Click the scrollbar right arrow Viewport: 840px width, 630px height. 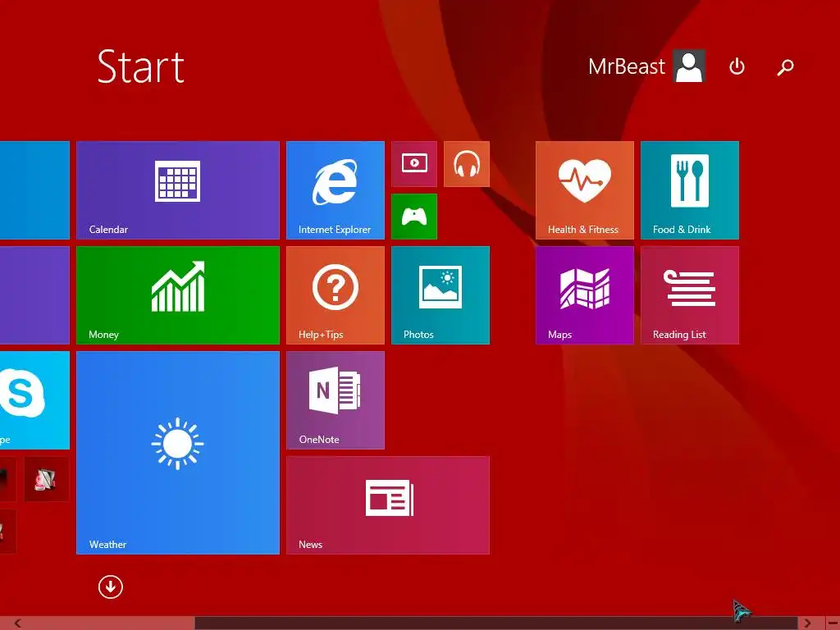pos(807,623)
